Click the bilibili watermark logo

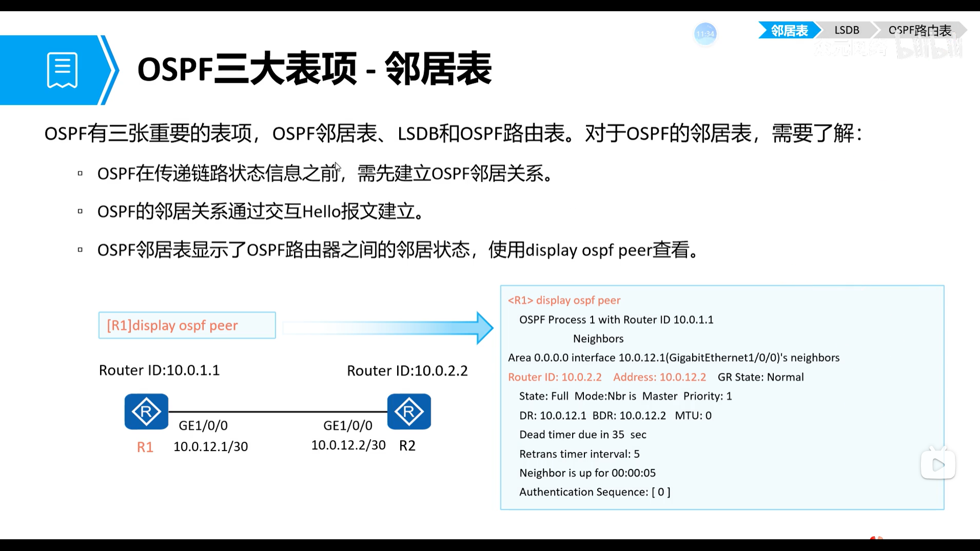coord(929,48)
